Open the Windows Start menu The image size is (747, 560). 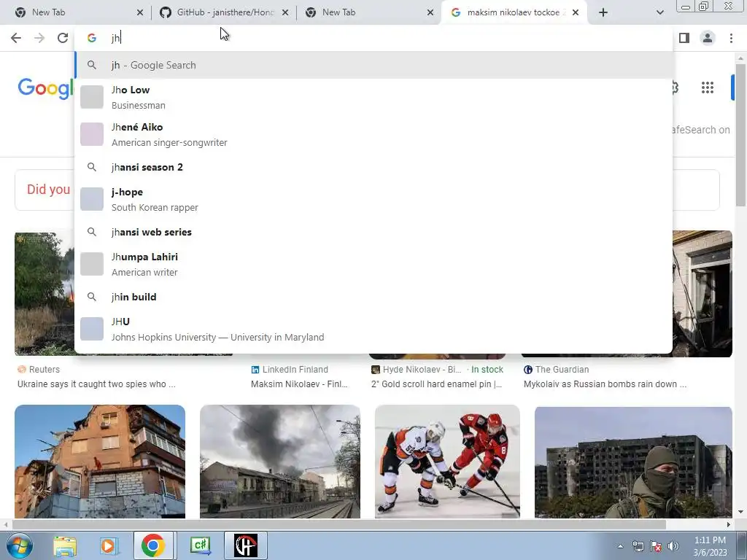19,545
